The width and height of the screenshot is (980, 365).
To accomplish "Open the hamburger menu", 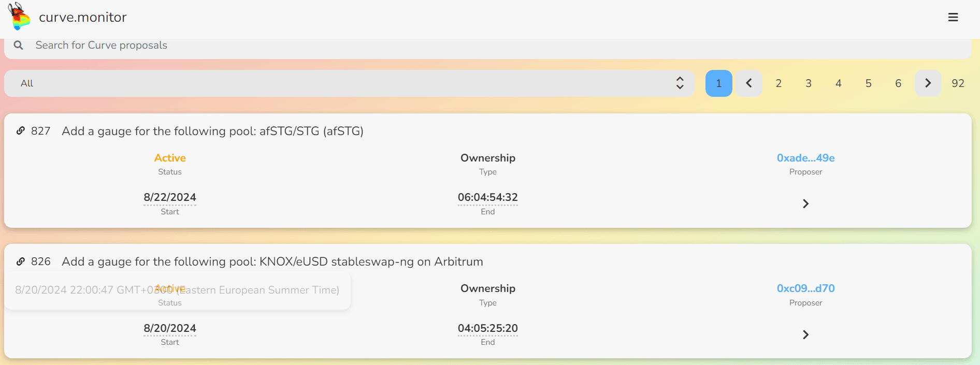I will [953, 17].
